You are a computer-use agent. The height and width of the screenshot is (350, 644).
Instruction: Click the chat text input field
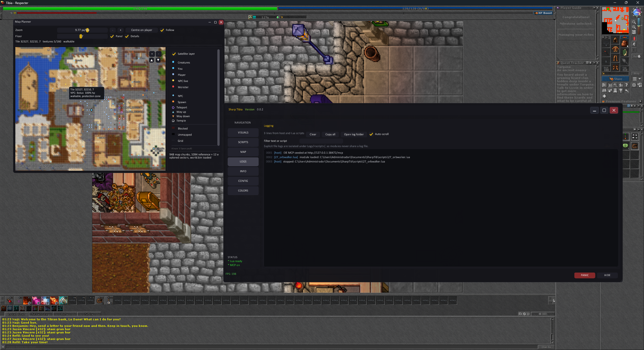[272, 347]
